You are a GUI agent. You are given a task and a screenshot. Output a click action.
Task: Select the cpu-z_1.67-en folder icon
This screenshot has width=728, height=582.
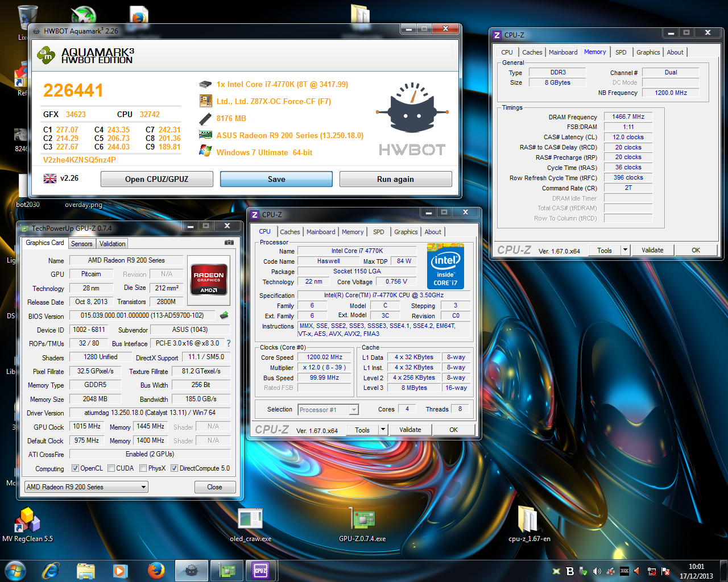tap(529, 525)
